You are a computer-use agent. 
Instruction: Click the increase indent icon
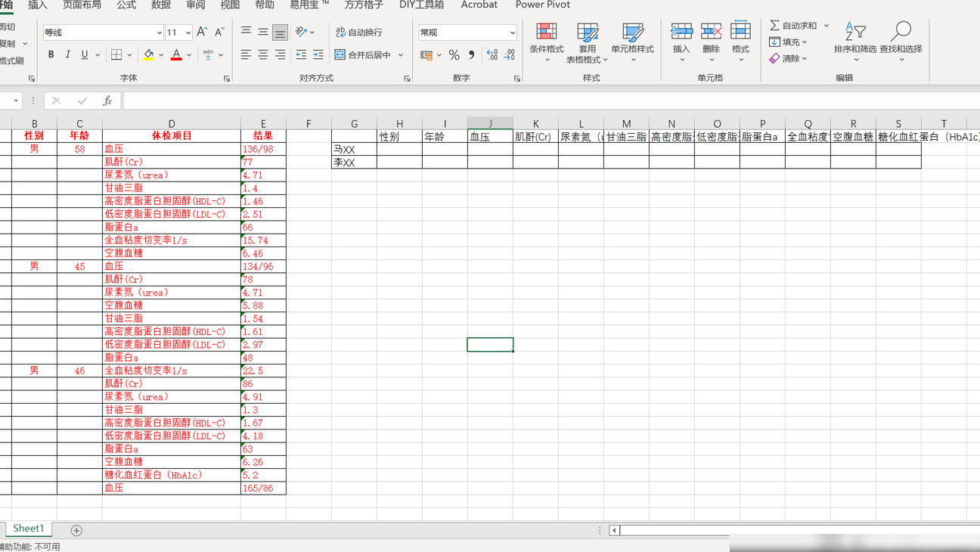click(x=318, y=55)
